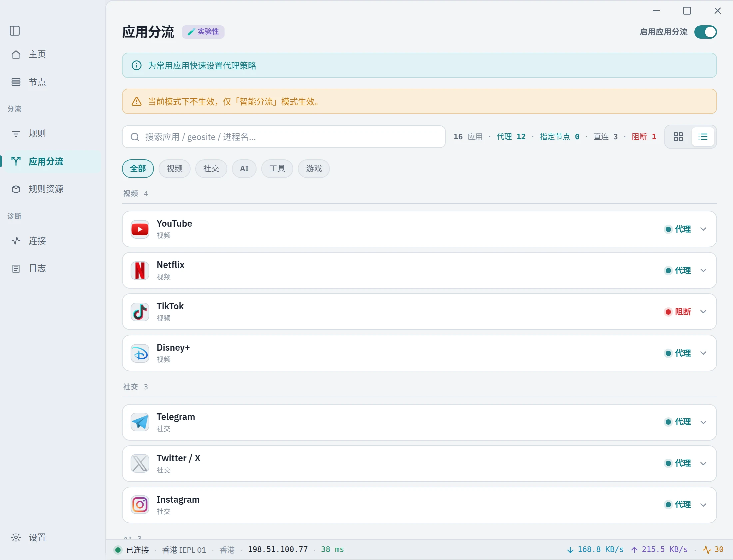Click the Telegram app icon
The image size is (733, 560).
coord(140,422)
